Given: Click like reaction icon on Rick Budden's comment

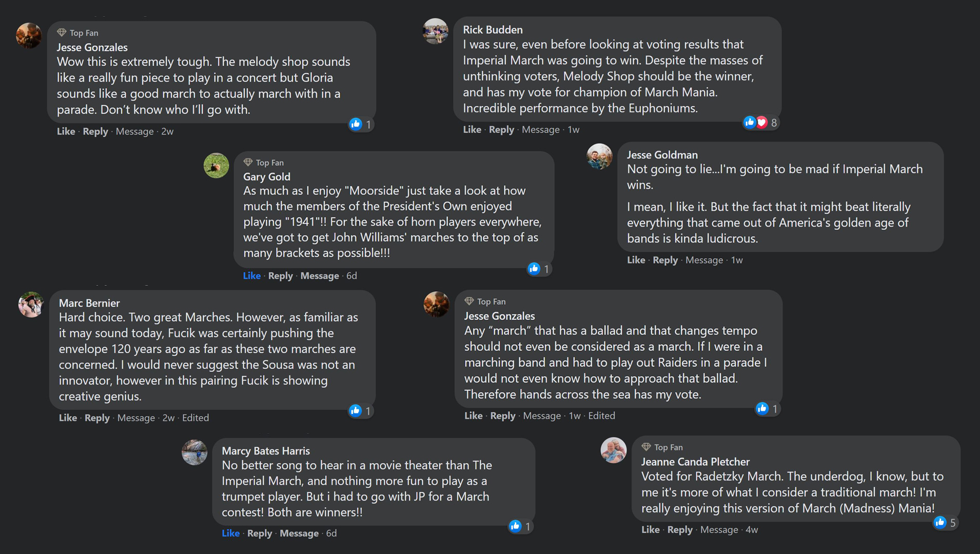Looking at the screenshot, I should pos(750,122).
